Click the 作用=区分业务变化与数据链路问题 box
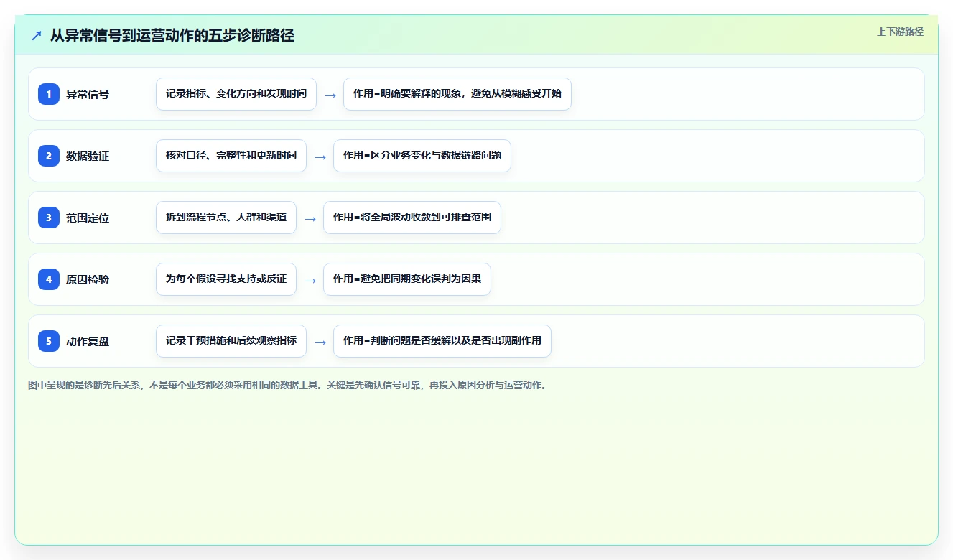Screen dimensions: 953x560 point(422,156)
